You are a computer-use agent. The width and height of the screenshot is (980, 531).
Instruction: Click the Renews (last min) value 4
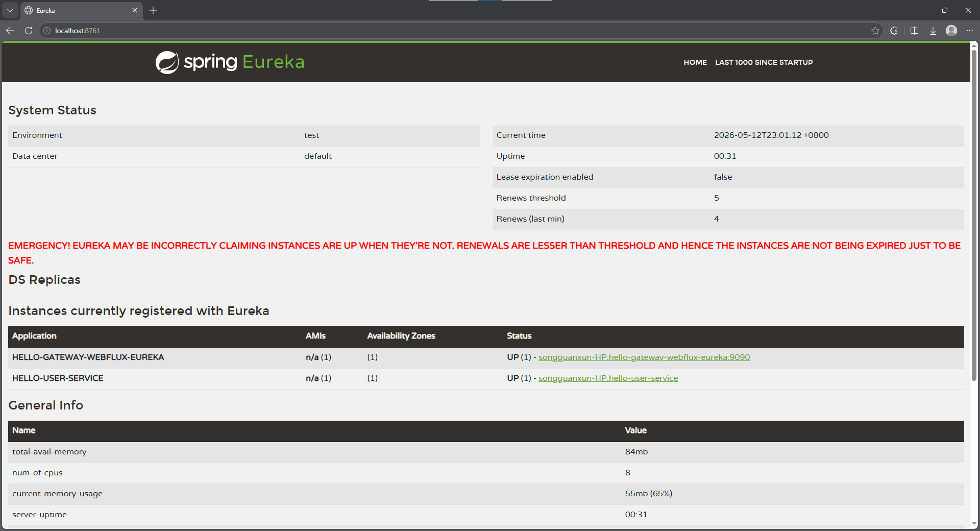[717, 219]
